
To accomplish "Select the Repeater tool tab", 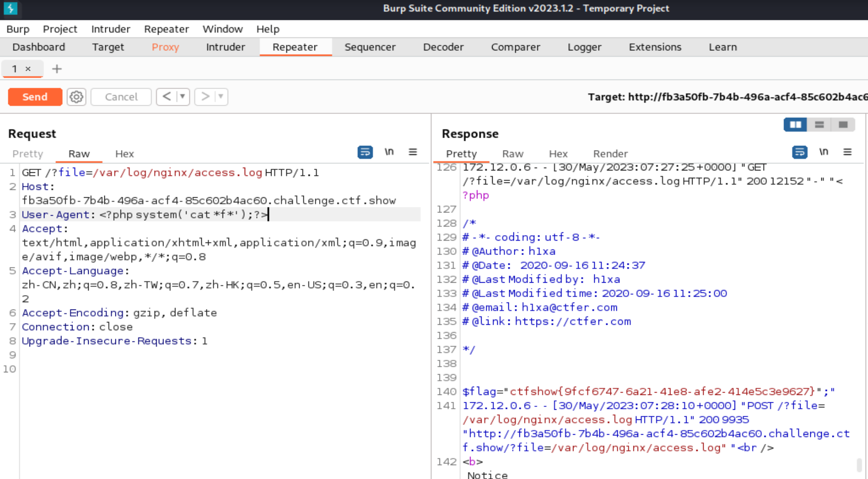I will coord(295,47).
